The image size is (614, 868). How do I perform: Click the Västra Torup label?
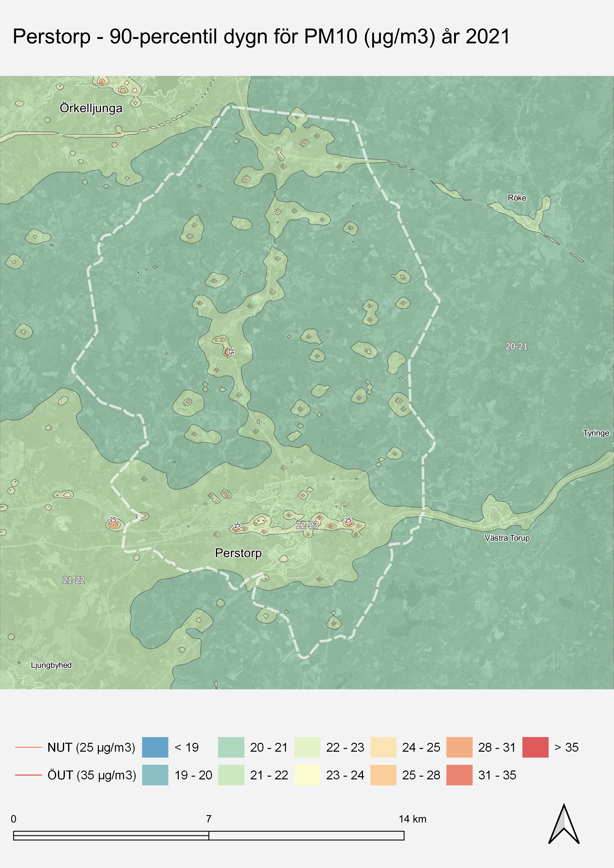pos(507,538)
